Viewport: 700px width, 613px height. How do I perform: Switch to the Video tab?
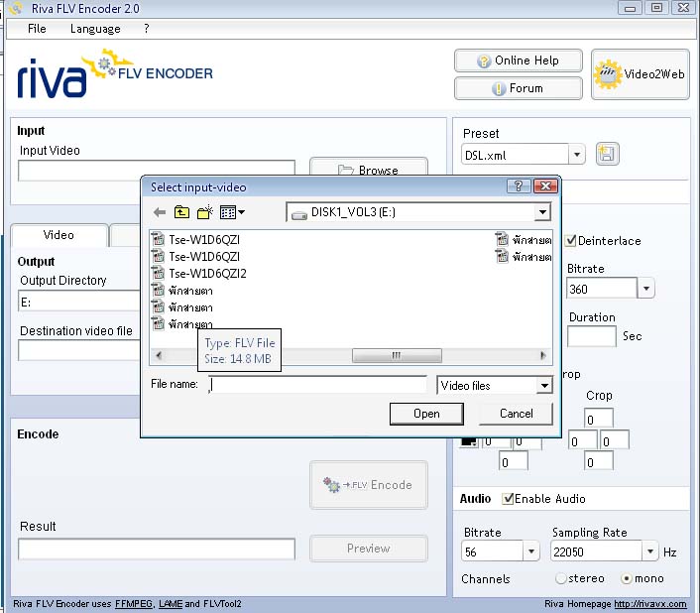58,235
